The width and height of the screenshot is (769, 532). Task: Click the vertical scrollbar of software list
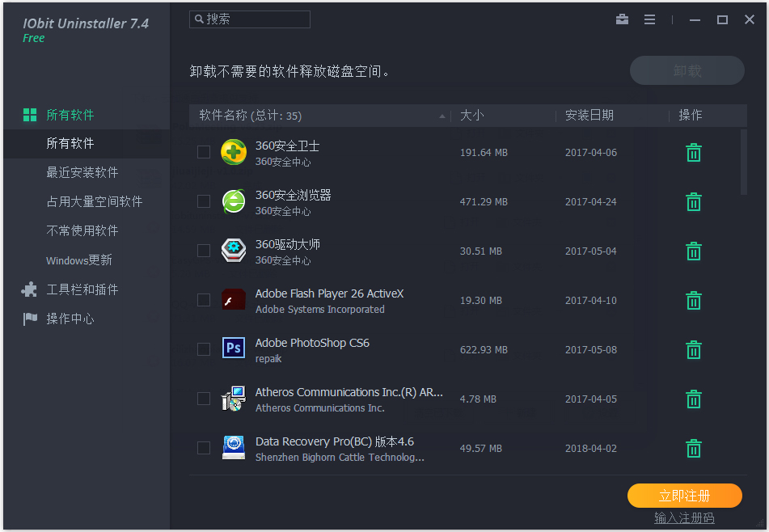[x=743, y=162]
